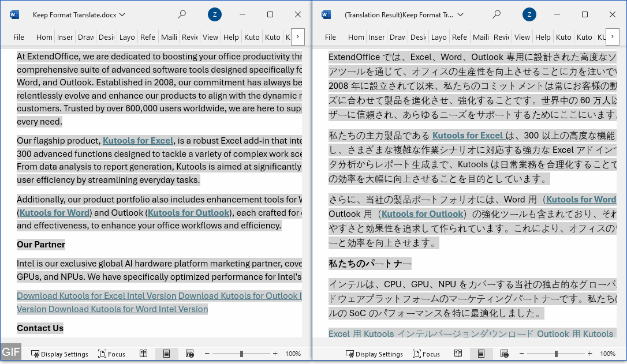Open search in the right Word window

tap(497, 14)
